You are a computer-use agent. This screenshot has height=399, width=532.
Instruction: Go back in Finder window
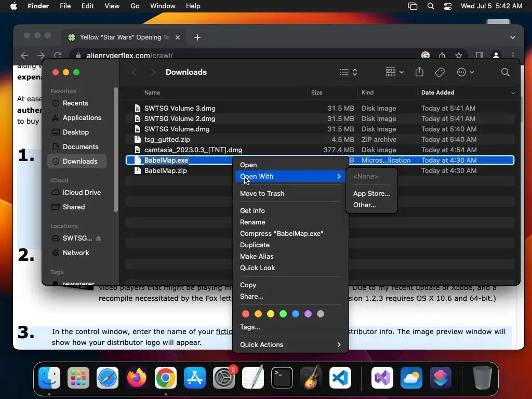tap(135, 72)
